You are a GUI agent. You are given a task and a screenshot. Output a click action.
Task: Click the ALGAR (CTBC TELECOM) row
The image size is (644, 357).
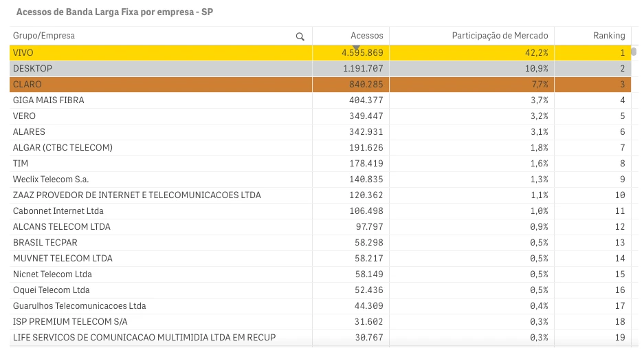tap(63, 148)
